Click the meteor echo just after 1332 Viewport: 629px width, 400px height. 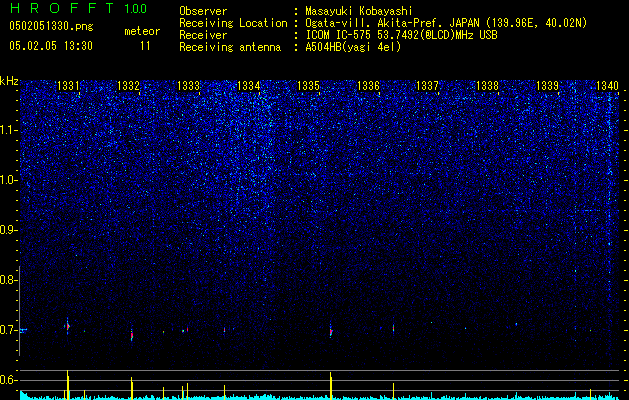[x=132, y=335]
